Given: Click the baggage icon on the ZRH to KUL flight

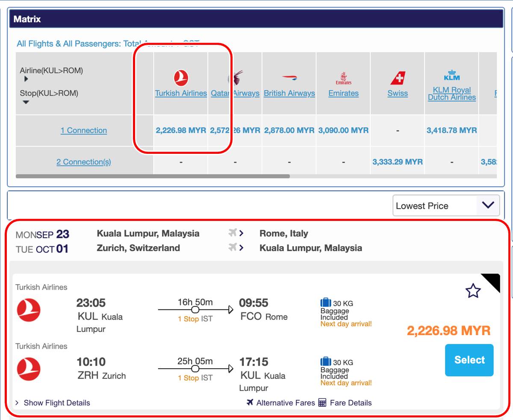Looking at the screenshot, I should (326, 362).
